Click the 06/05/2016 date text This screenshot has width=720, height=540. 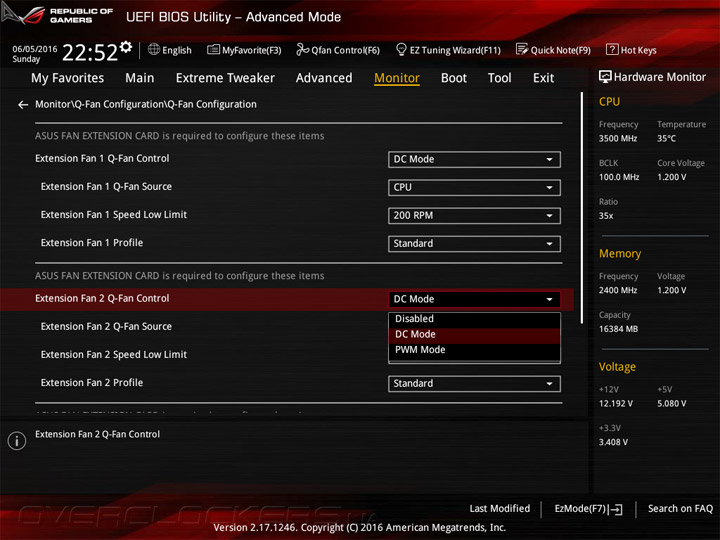pyautogui.click(x=35, y=49)
